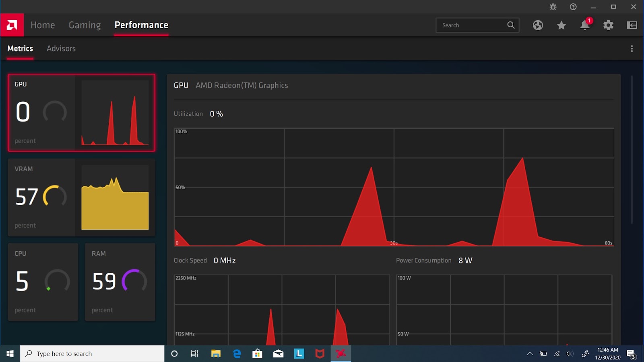This screenshot has width=644, height=362.
Task: Click the Radeon Software taskbar icon
Action: (341, 354)
